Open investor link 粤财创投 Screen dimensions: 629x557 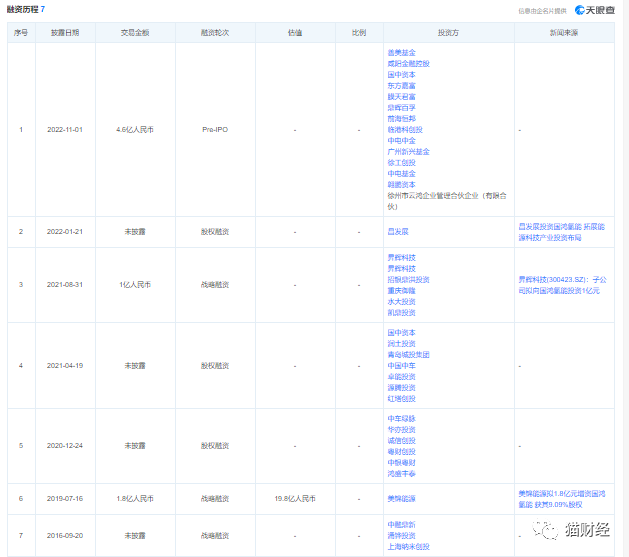coord(401,452)
